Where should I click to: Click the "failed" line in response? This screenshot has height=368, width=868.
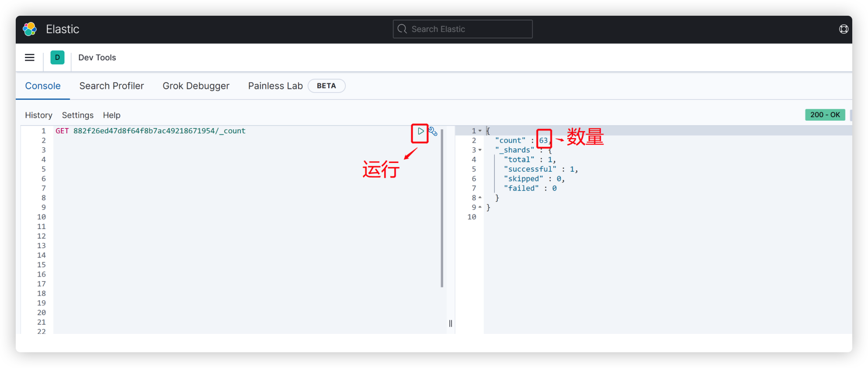[530, 189]
